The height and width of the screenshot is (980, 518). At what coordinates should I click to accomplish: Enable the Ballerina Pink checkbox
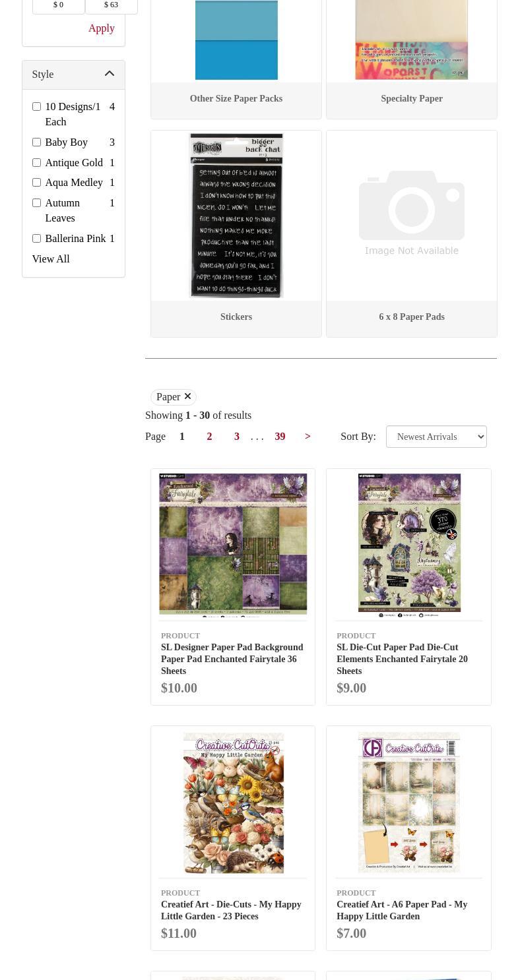[36, 238]
